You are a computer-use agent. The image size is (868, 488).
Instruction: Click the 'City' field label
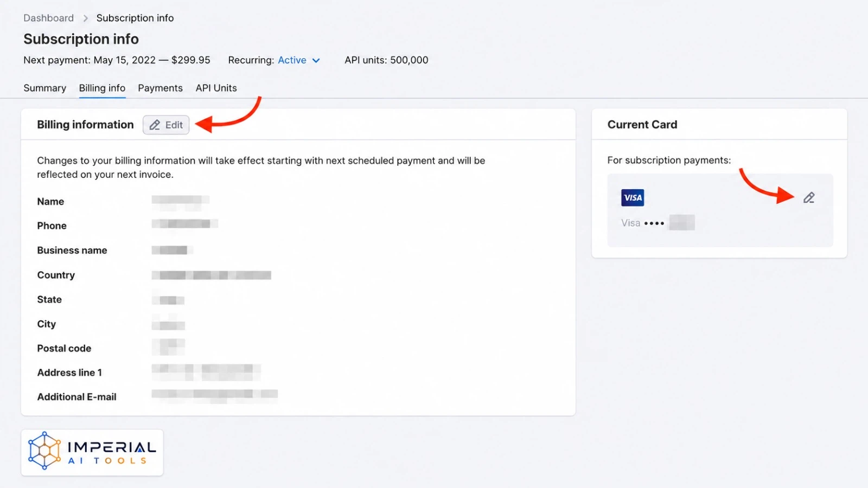tap(46, 324)
